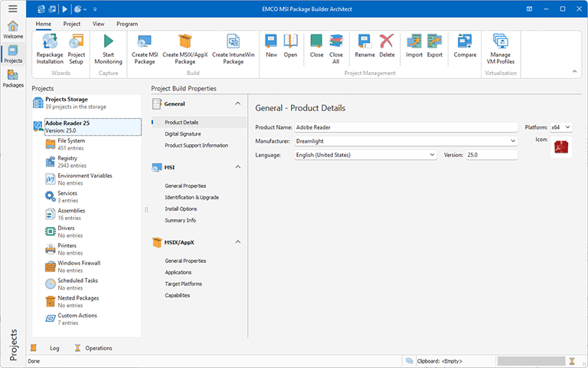Collapse the General section chevron

238,103
